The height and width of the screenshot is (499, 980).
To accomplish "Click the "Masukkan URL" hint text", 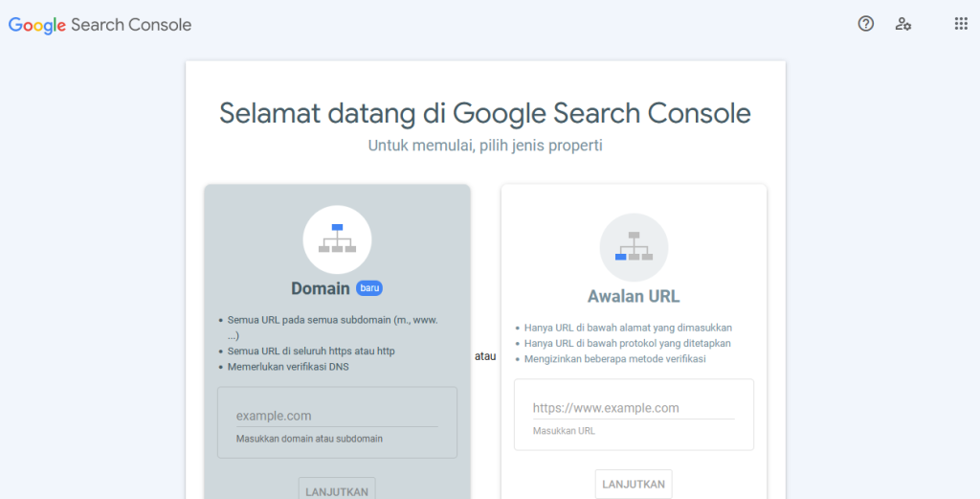I will pos(564,431).
